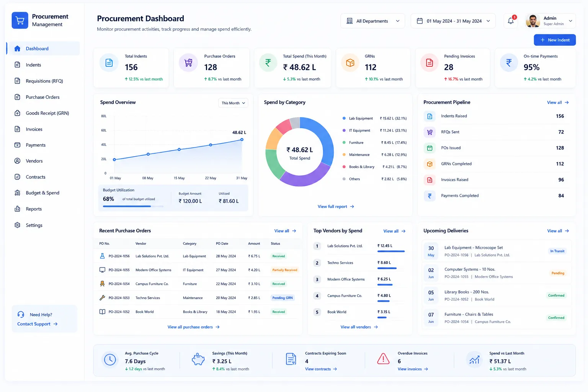Click the Overdue Invoices warning triangle icon
This screenshot has height=392, width=588.
point(383,359)
